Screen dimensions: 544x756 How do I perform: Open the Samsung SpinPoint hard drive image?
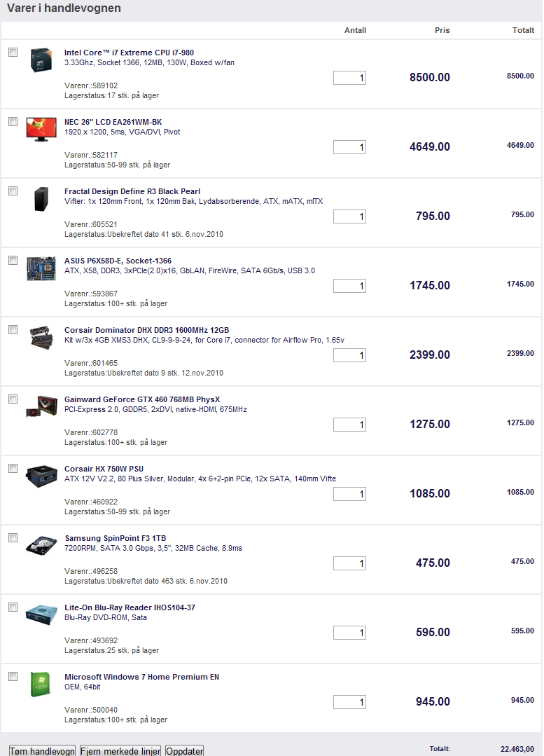(x=41, y=545)
